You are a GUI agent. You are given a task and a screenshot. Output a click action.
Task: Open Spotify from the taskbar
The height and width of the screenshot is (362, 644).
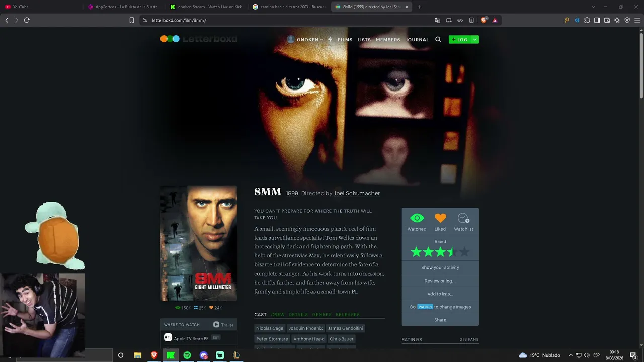click(x=187, y=355)
